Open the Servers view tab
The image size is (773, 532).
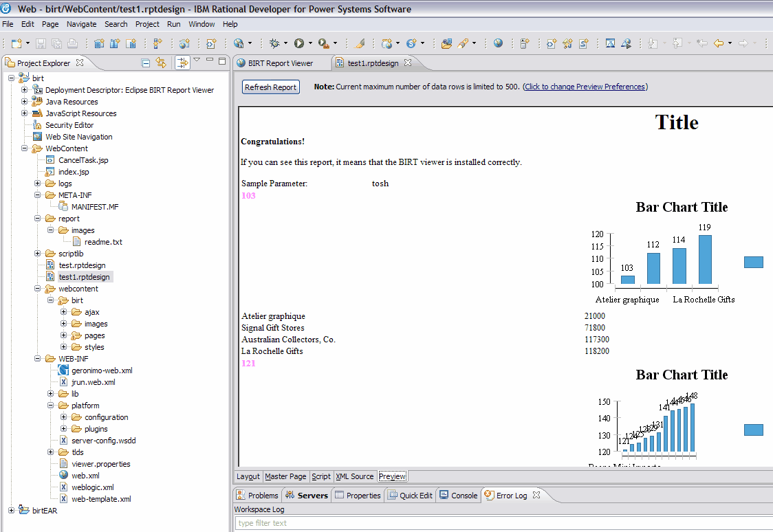[307, 496]
